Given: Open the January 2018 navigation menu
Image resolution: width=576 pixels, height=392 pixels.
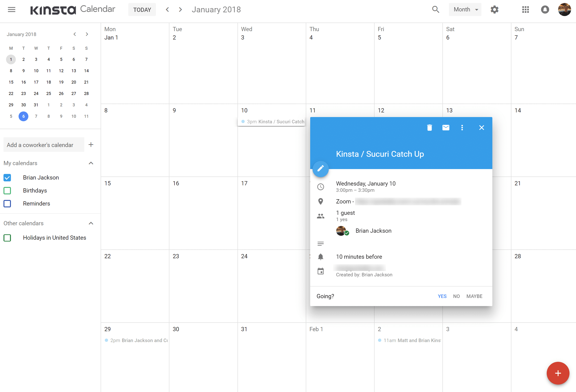Looking at the screenshot, I should pos(21,34).
